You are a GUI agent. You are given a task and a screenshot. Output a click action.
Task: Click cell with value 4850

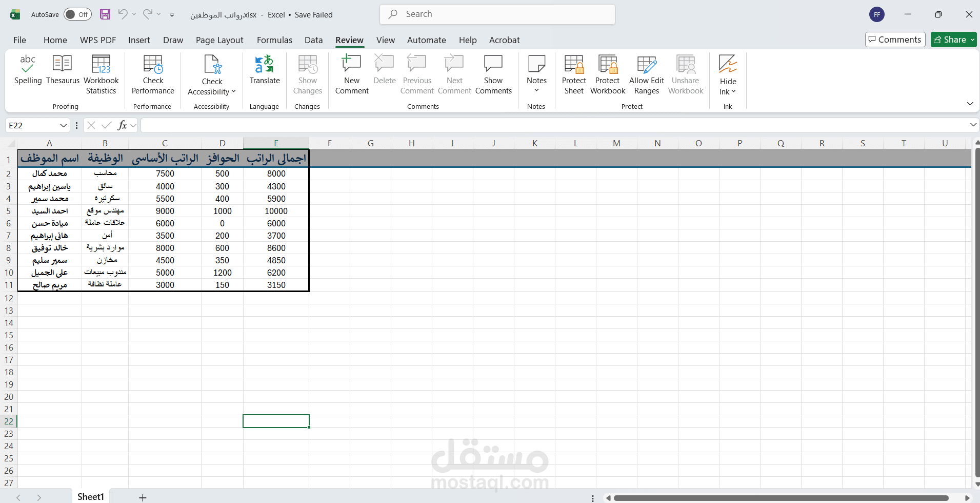(x=276, y=260)
